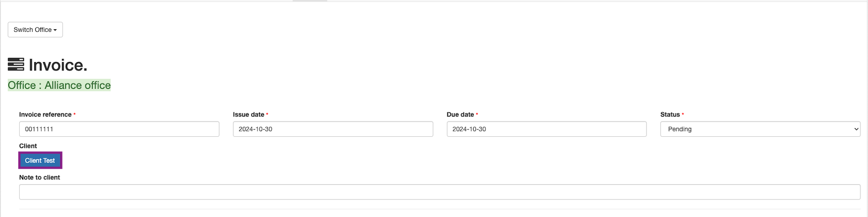Click the Status field label
This screenshot has width=868, height=217.
(670, 115)
